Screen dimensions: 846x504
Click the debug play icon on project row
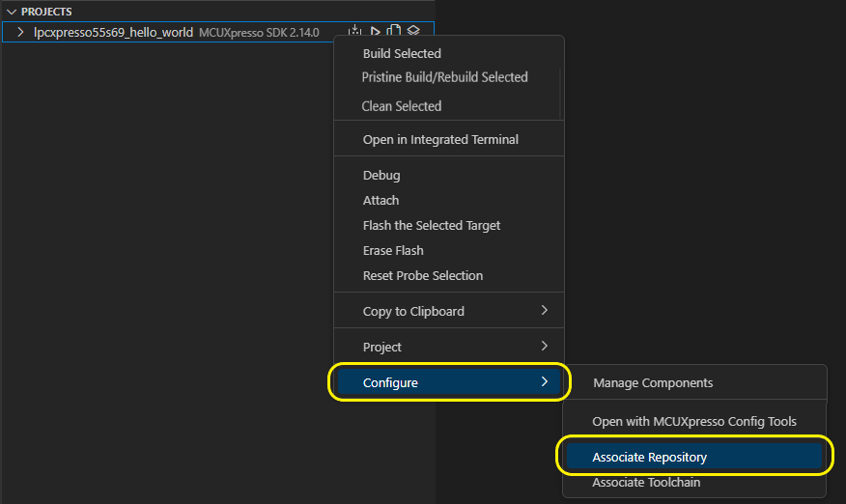coord(375,31)
